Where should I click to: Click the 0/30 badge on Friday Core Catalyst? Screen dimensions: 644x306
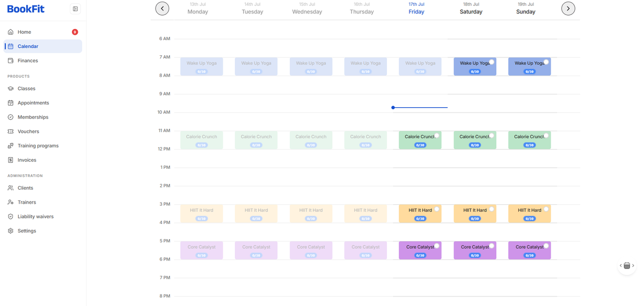[x=420, y=256]
